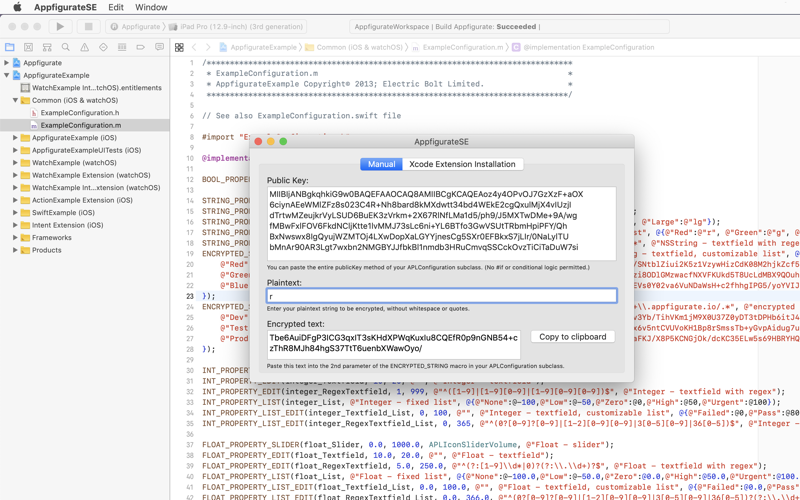Expand the Products folder
Image resolution: width=800 pixels, height=500 pixels.
click(15, 250)
